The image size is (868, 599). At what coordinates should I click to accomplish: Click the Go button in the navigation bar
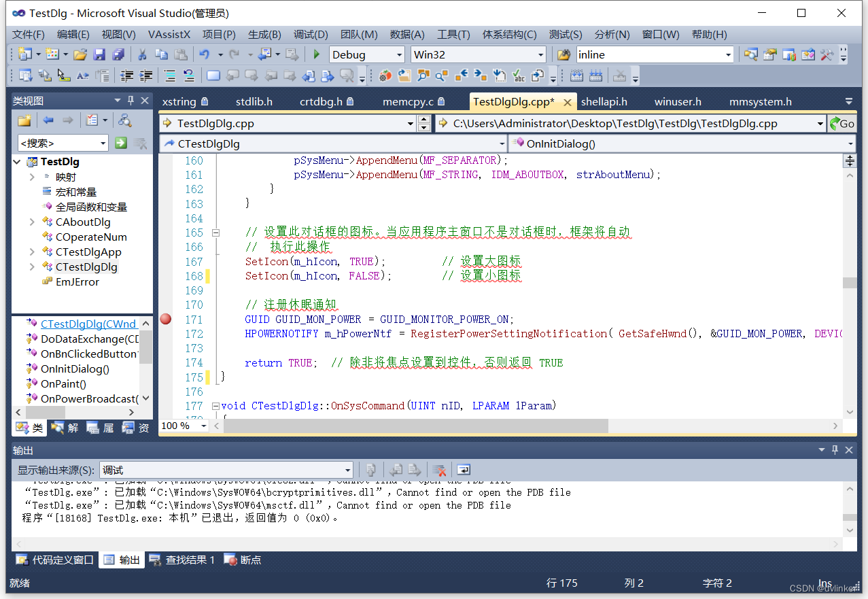[x=841, y=123]
